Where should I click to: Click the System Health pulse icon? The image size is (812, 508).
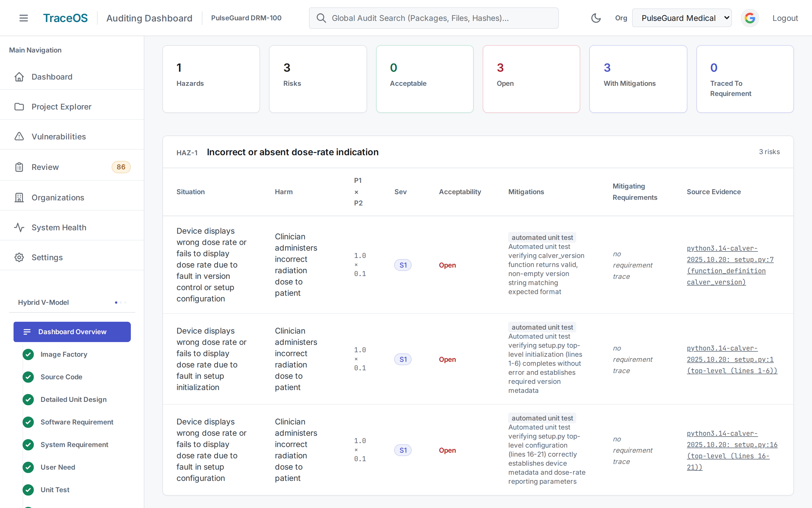(x=19, y=227)
